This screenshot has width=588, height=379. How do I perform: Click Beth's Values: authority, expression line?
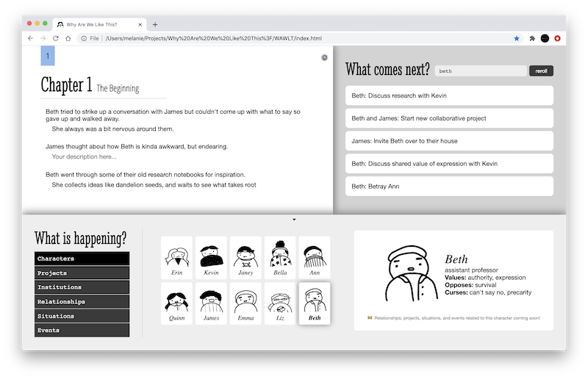click(x=485, y=278)
